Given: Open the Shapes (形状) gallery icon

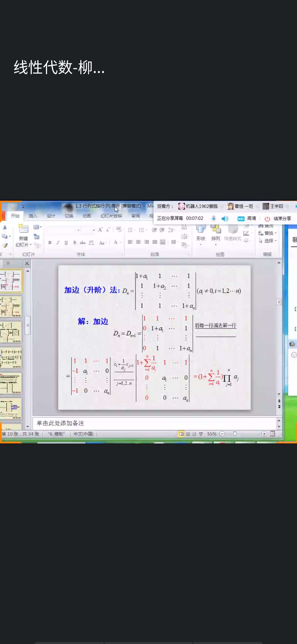Looking at the screenshot, I should coord(201,230).
